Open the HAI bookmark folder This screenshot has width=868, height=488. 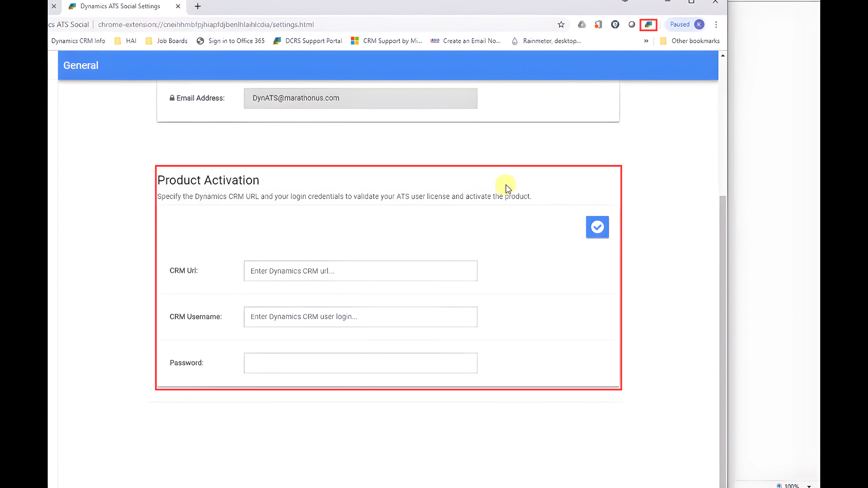126,41
